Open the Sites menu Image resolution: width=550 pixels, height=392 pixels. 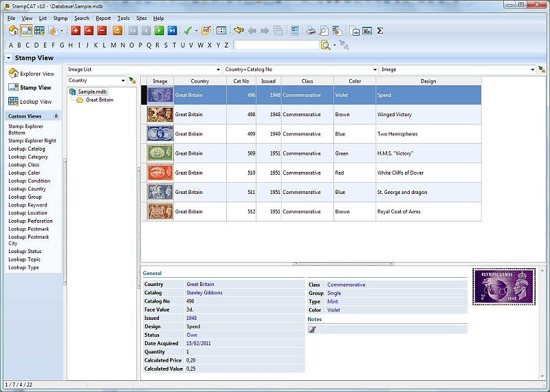point(142,19)
